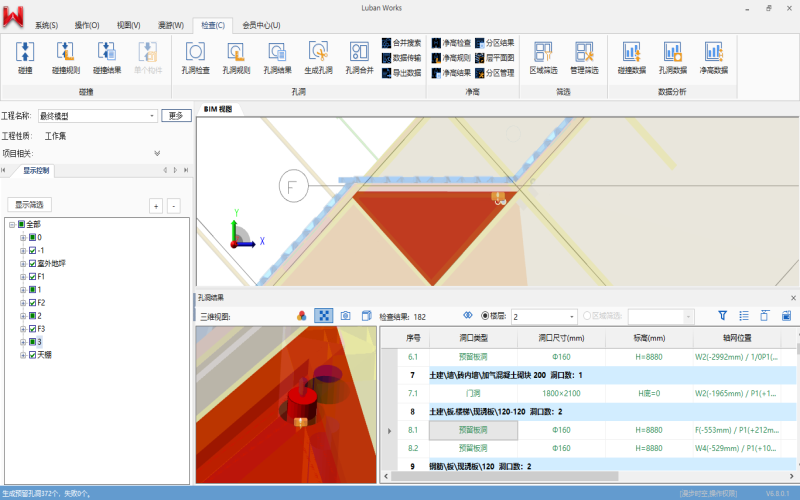Toggle the checkbox of tree node 3
The image size is (800, 500).
[x=33, y=342]
